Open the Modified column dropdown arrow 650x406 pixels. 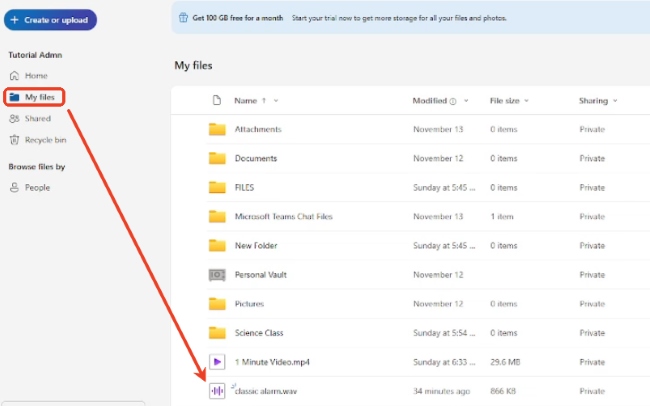[x=466, y=101]
